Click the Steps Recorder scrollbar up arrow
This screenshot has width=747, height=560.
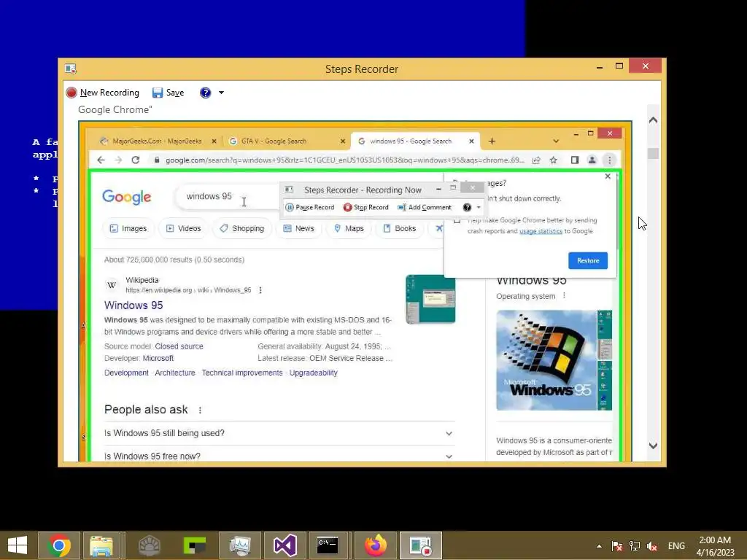[x=653, y=120]
